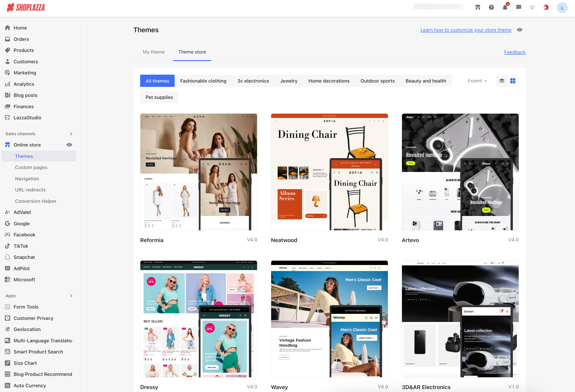Open Navigation submenu
Screen dimensions: 575x392
27,179
